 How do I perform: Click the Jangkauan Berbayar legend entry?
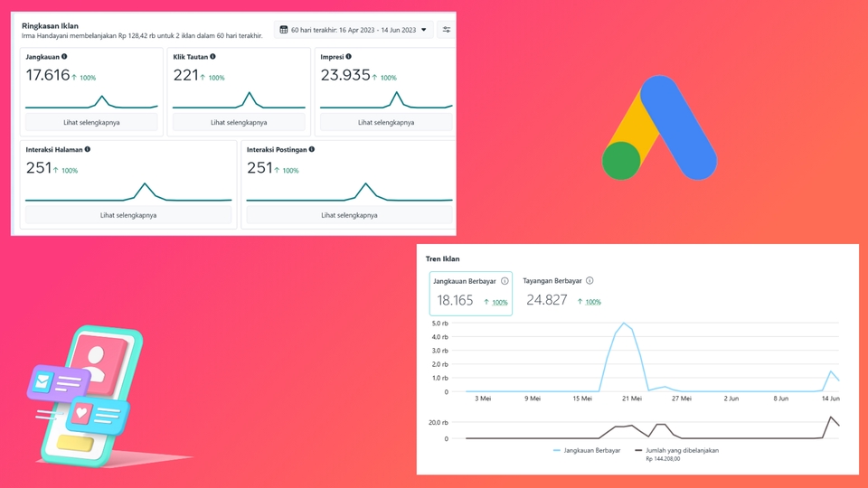[587, 450]
